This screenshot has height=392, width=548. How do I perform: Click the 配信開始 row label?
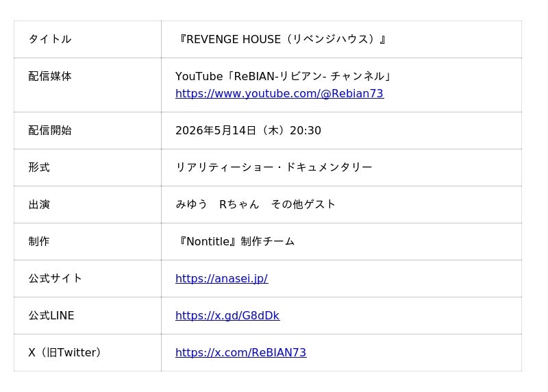[x=49, y=131]
